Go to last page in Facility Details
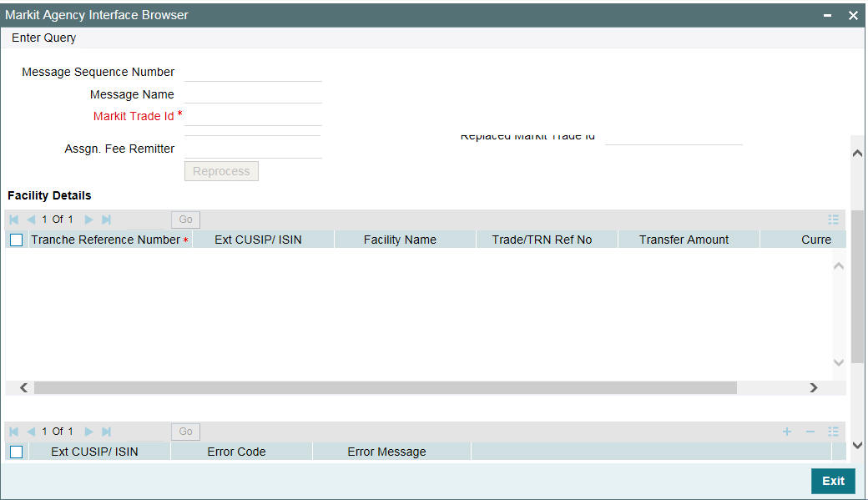The height and width of the screenshot is (500, 868). (x=106, y=220)
